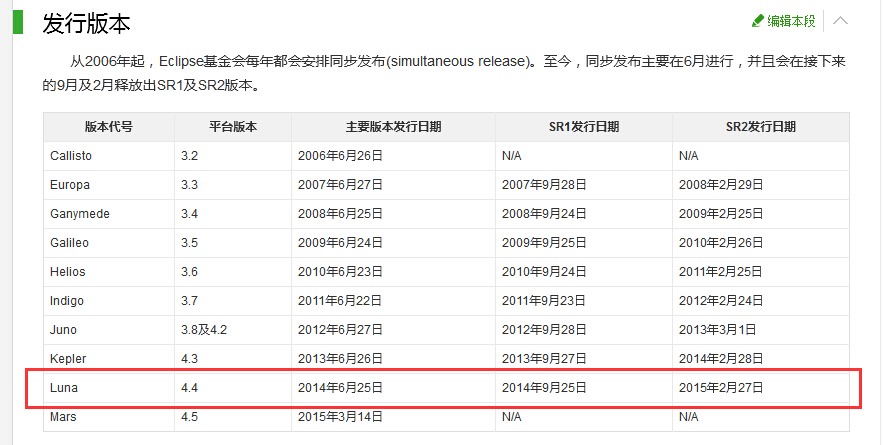Click the 发行版本 section heading
The height and width of the screenshot is (445, 883).
[x=86, y=24]
